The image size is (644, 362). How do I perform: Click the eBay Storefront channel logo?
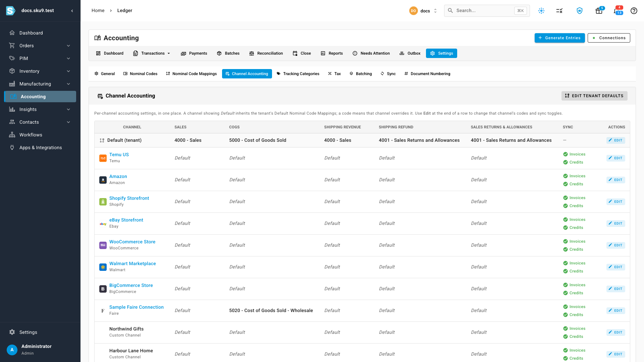click(x=103, y=224)
